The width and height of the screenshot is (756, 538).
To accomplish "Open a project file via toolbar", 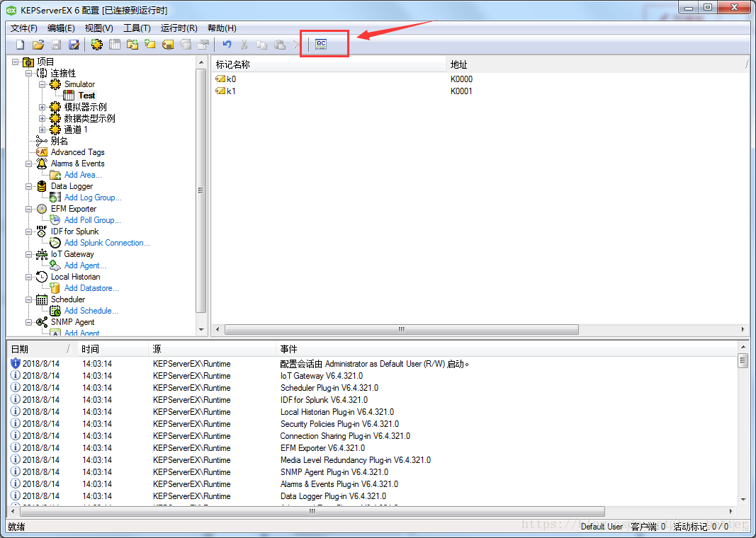I will 38,45.
